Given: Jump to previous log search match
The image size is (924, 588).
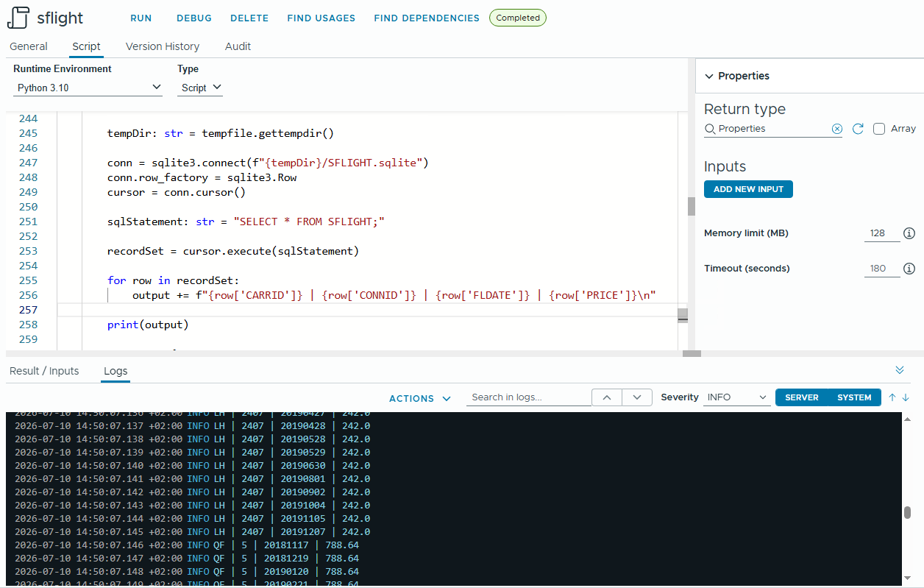Looking at the screenshot, I should (x=606, y=397).
